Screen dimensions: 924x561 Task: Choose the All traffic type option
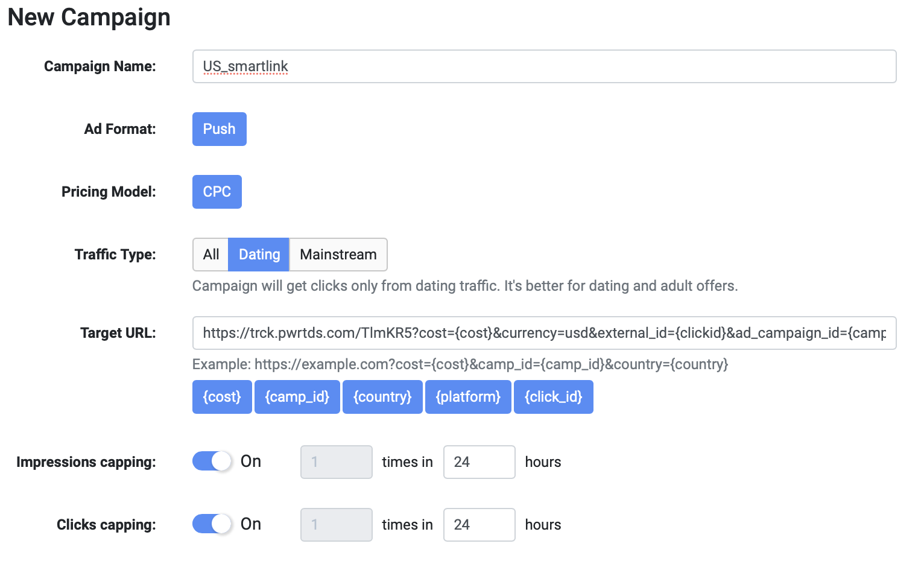tap(210, 255)
